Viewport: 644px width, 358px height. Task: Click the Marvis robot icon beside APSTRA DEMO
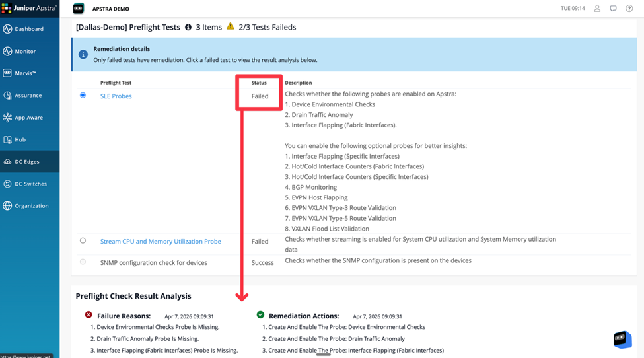[79, 8]
